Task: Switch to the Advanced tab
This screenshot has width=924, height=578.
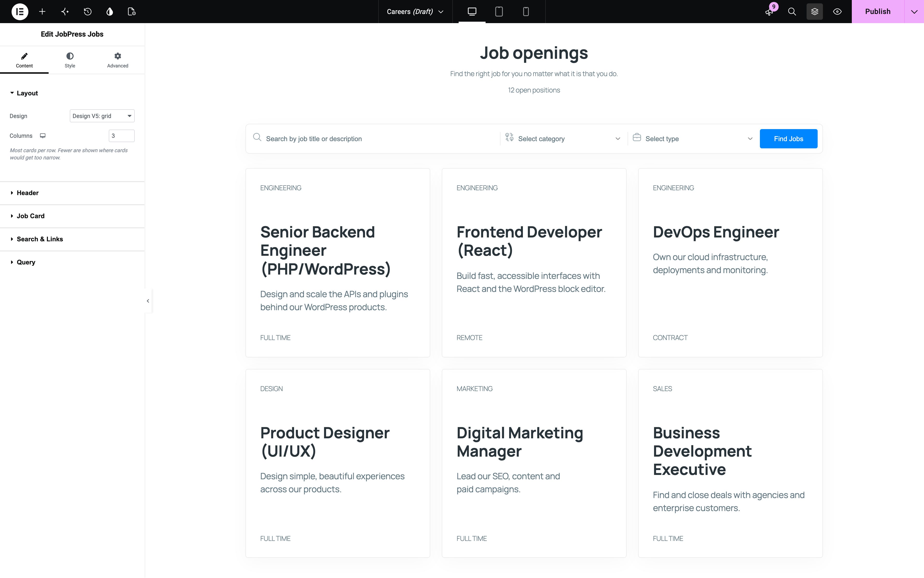Action: coord(118,60)
